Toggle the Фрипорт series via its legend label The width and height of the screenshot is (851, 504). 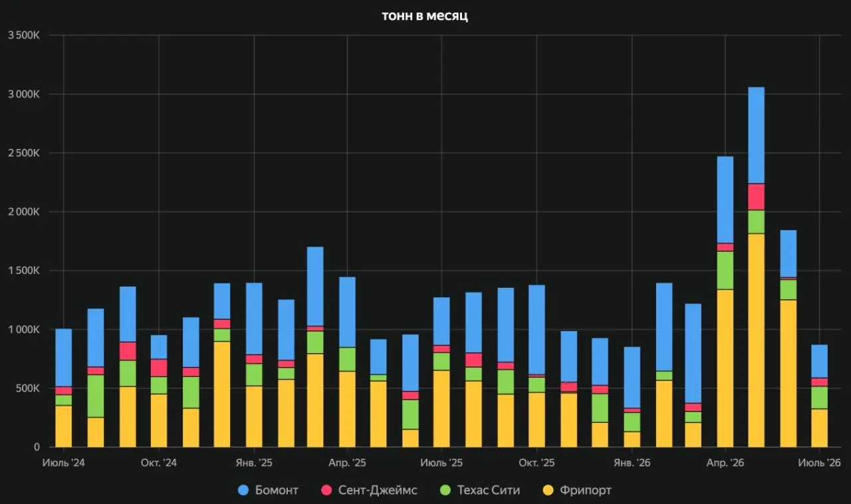tap(586, 490)
